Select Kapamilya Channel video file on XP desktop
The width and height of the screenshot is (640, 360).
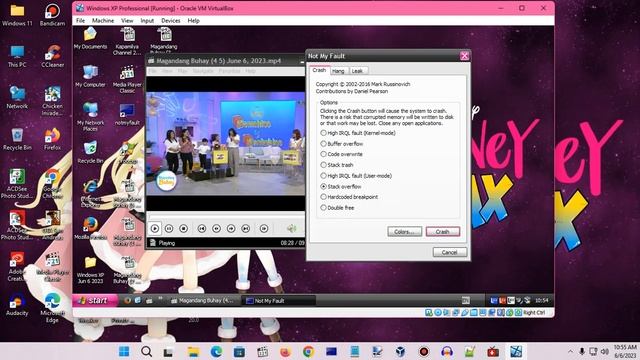(x=127, y=41)
